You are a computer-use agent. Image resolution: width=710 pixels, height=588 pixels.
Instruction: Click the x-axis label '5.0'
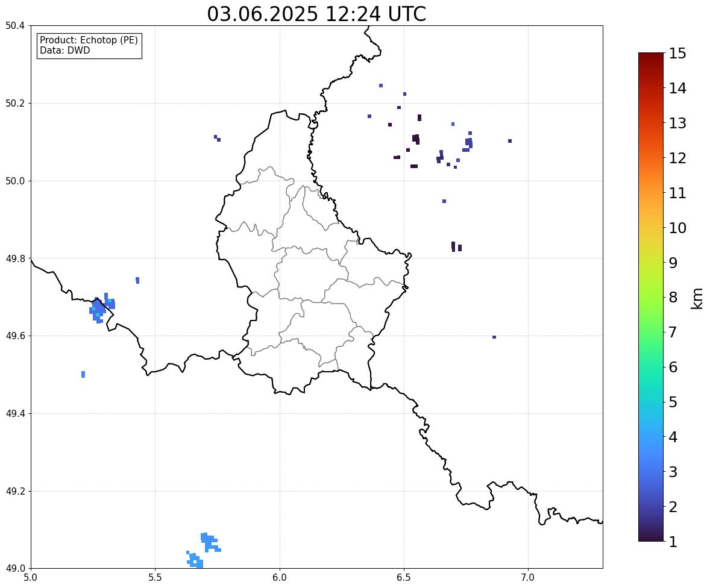click(x=30, y=578)
